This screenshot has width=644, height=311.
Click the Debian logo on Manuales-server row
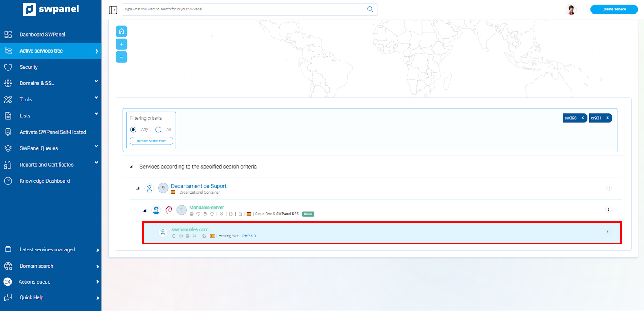click(x=169, y=210)
